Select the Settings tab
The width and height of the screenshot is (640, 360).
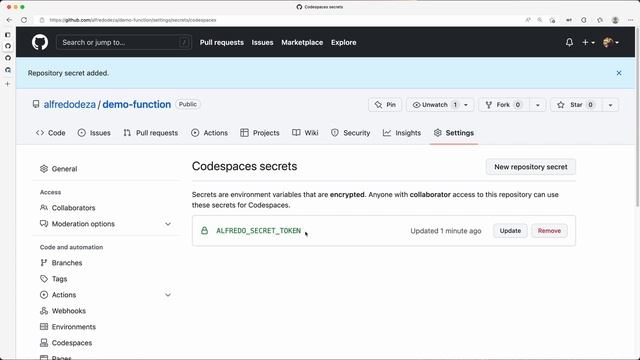pos(454,133)
